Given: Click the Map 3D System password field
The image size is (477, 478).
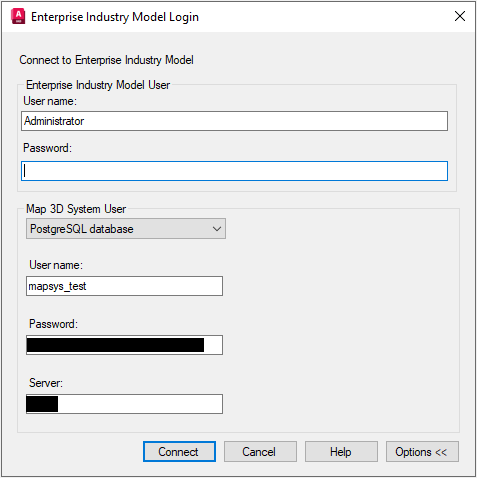Looking at the screenshot, I should (124, 345).
